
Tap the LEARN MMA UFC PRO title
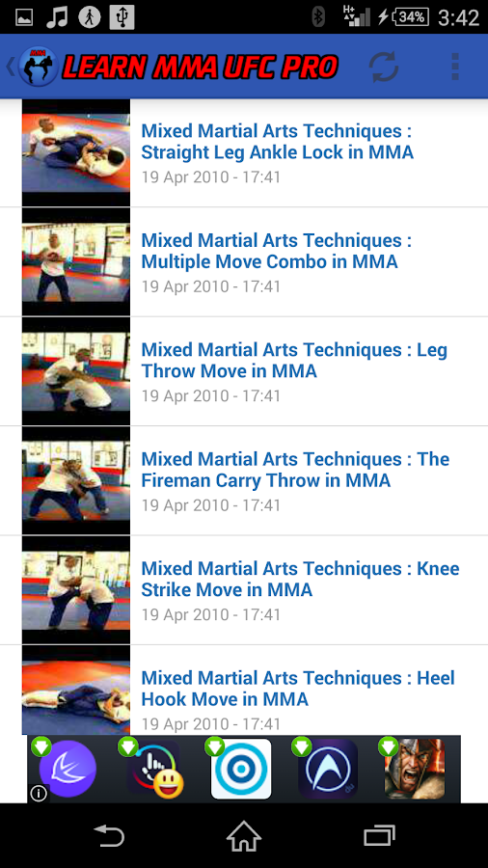tap(200, 67)
